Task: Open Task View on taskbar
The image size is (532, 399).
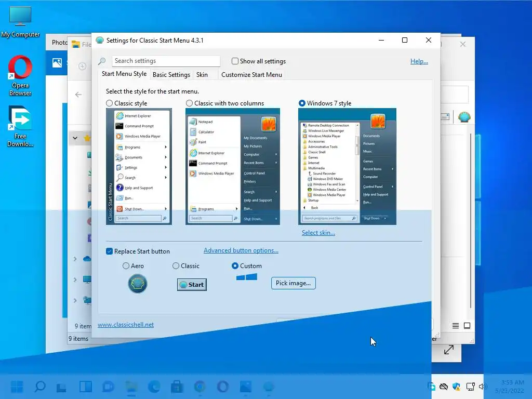Action: point(61,387)
